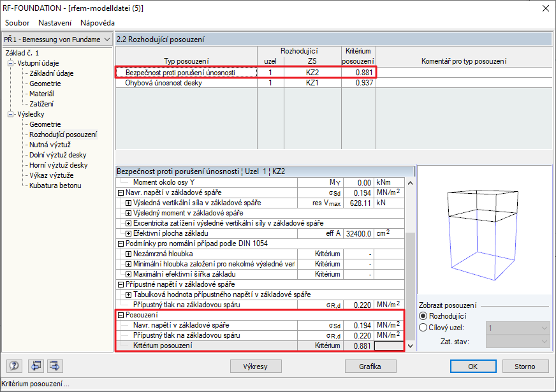This screenshot has width=556, height=392.
Task: Expand Nezámrzná hloubka row
Action: tap(128, 254)
